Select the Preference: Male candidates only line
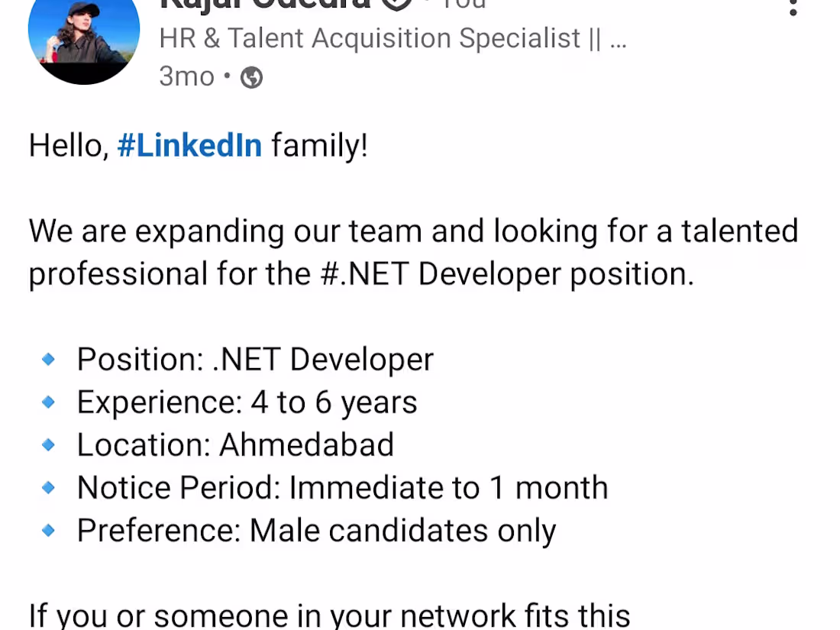This screenshot has width=840, height=630. [317, 531]
